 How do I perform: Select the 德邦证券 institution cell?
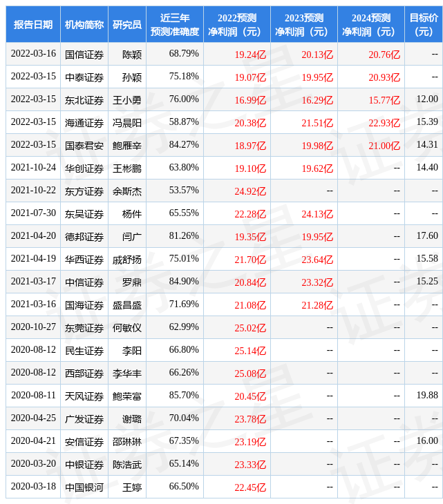[x=84, y=237]
